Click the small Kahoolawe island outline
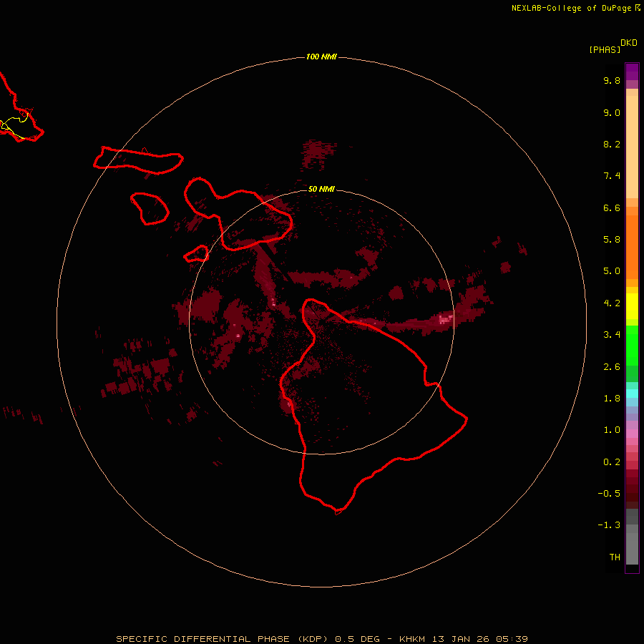The image size is (644, 644). [x=196, y=253]
